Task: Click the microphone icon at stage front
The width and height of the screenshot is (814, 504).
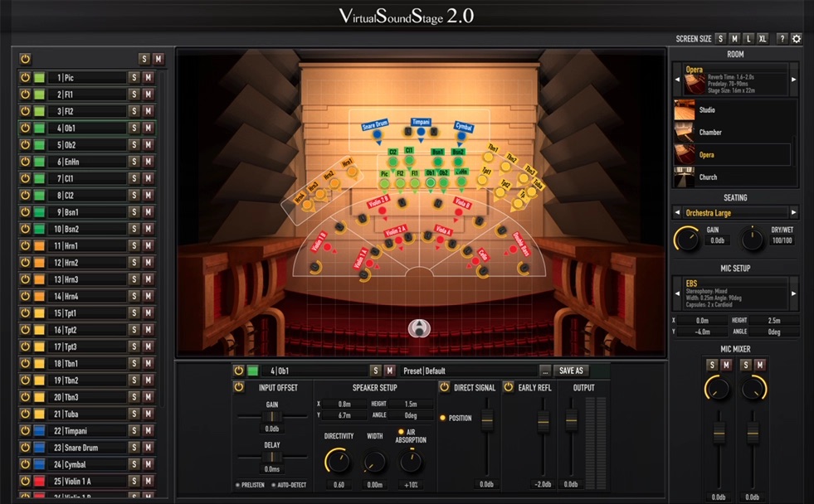Action: point(422,327)
